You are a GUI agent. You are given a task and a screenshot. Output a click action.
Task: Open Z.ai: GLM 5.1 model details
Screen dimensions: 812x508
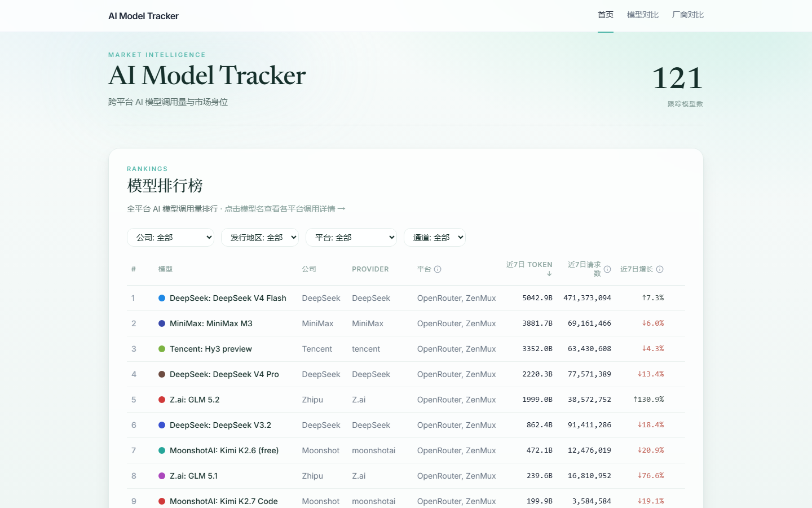click(x=193, y=476)
